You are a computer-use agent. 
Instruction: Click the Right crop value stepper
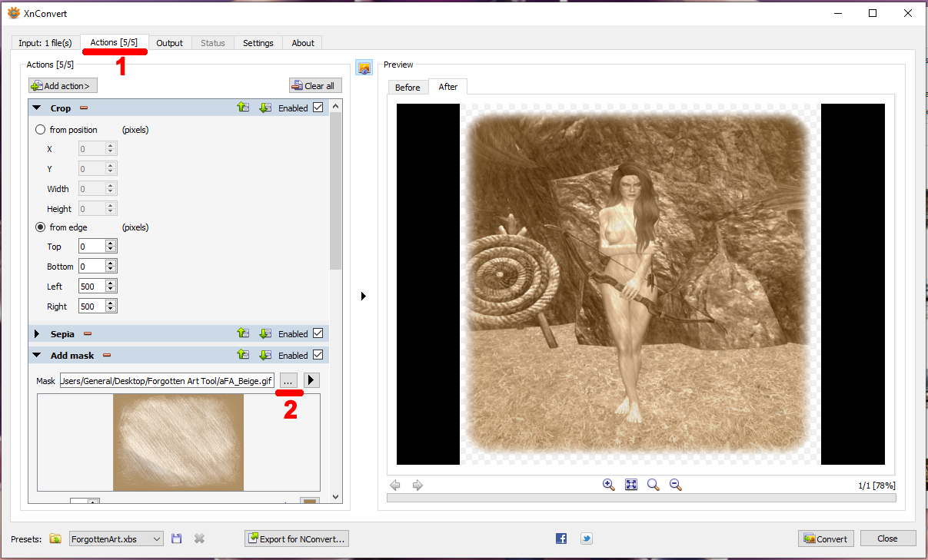coord(111,307)
